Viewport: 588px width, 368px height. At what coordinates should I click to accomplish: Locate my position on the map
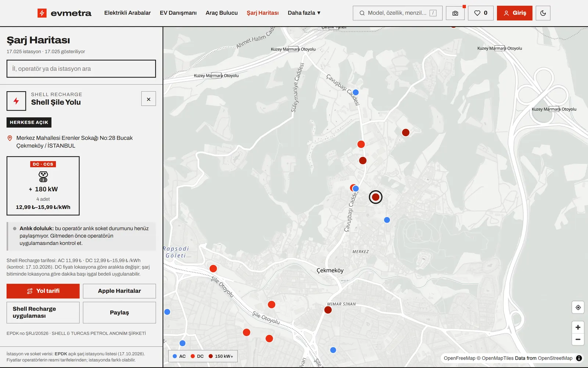click(x=578, y=307)
